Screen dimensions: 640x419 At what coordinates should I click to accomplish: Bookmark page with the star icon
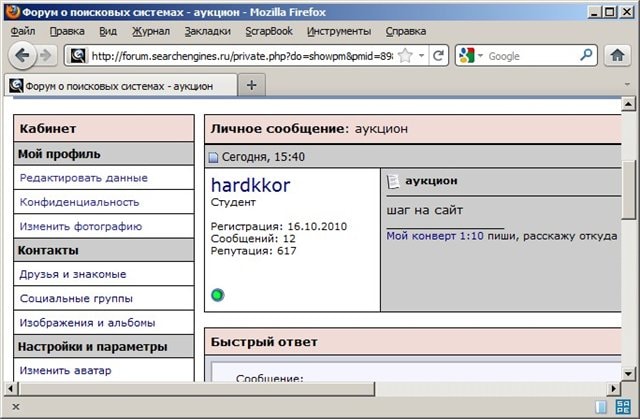coord(405,55)
